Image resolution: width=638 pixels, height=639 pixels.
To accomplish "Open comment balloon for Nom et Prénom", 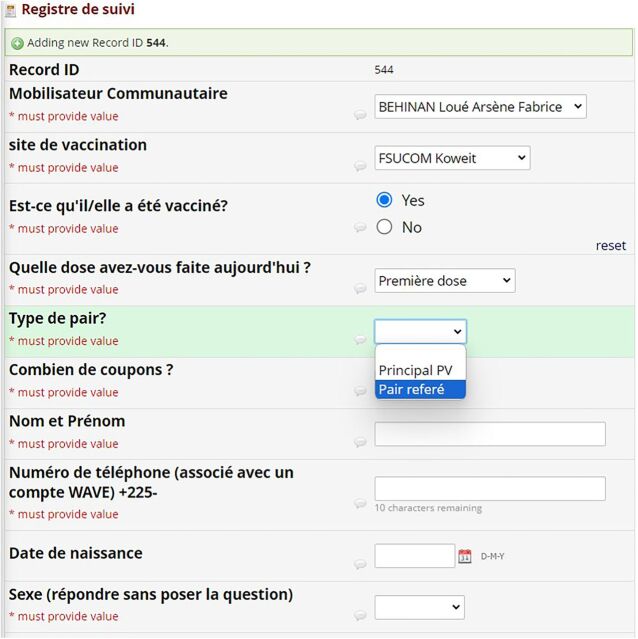I will point(360,443).
